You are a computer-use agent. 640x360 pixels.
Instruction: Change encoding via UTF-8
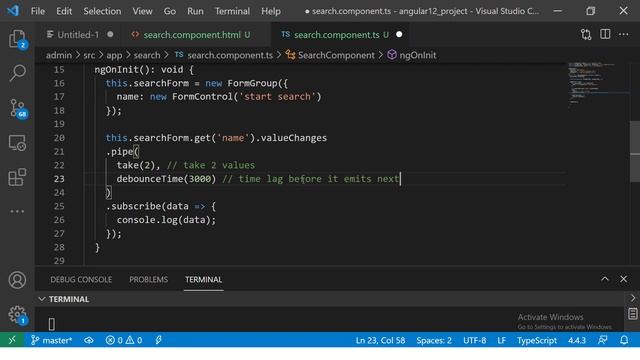click(474, 340)
